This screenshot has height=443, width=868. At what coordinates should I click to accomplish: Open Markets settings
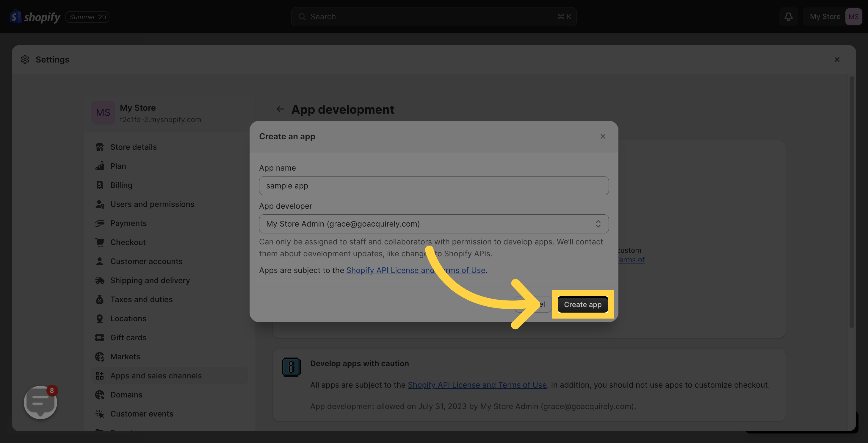click(170, 357)
